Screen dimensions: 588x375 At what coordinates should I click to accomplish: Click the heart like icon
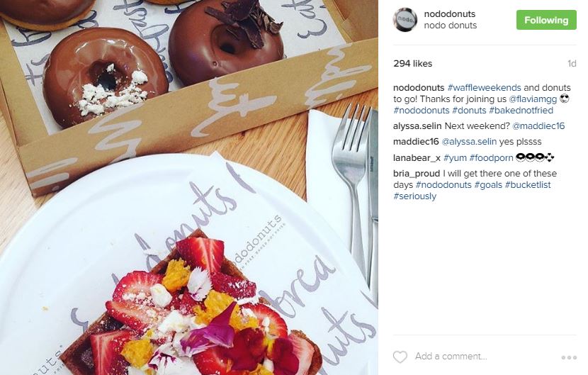coord(400,357)
